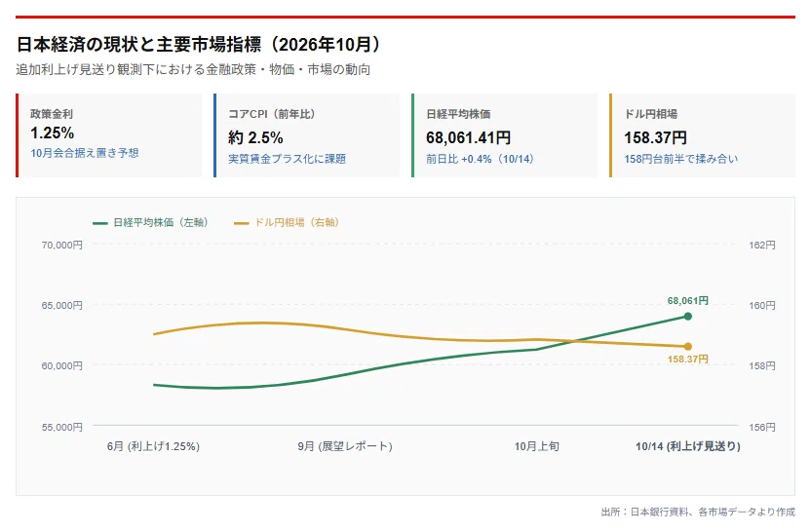
Task: Click the 1.25% policy rate value
Action: click(52, 133)
